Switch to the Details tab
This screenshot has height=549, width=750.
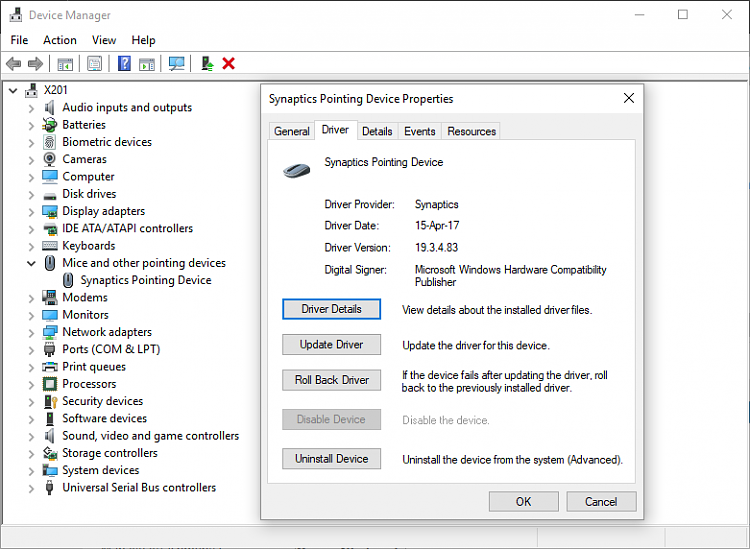point(377,132)
